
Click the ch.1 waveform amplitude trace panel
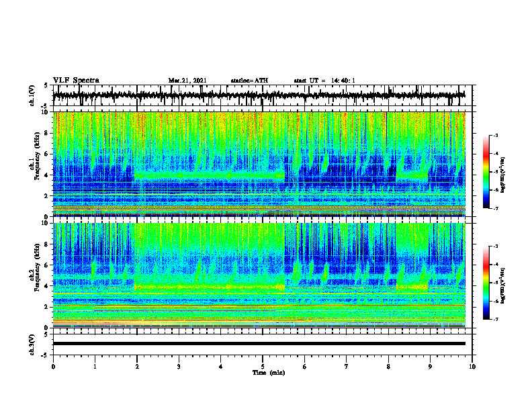(262, 95)
